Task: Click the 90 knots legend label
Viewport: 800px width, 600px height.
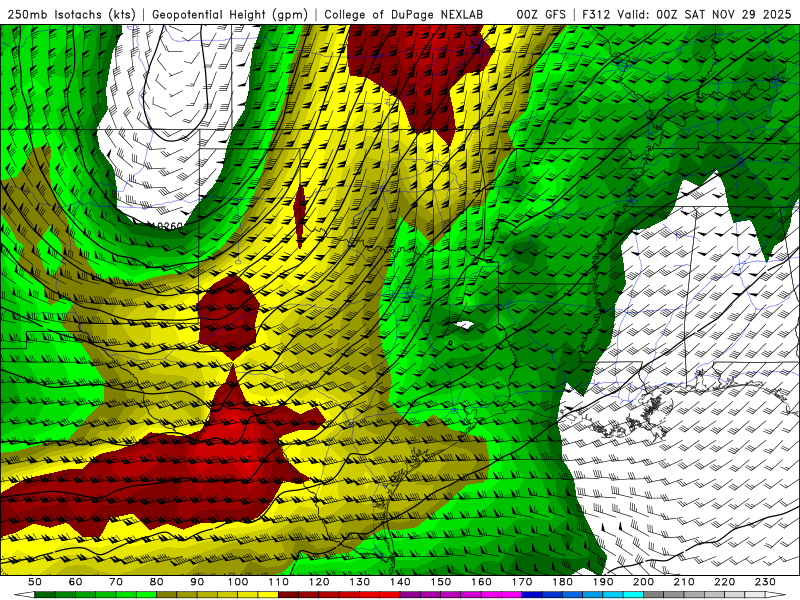Action: pyautogui.click(x=197, y=582)
